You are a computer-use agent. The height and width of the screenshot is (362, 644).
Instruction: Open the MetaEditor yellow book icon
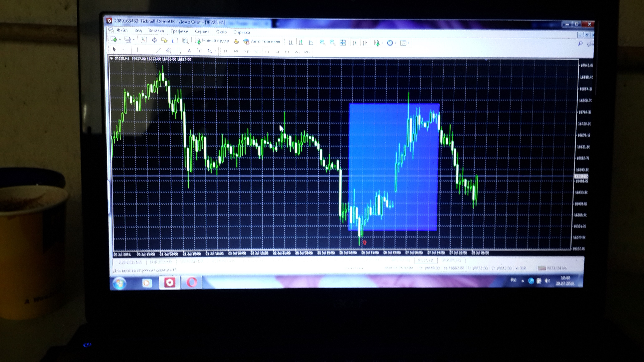point(236,41)
